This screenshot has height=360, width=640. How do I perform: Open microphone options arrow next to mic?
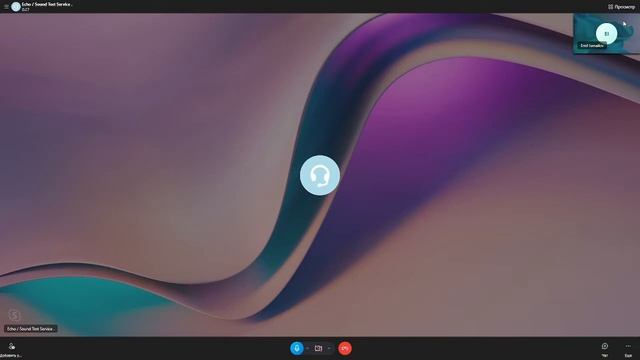point(307,349)
